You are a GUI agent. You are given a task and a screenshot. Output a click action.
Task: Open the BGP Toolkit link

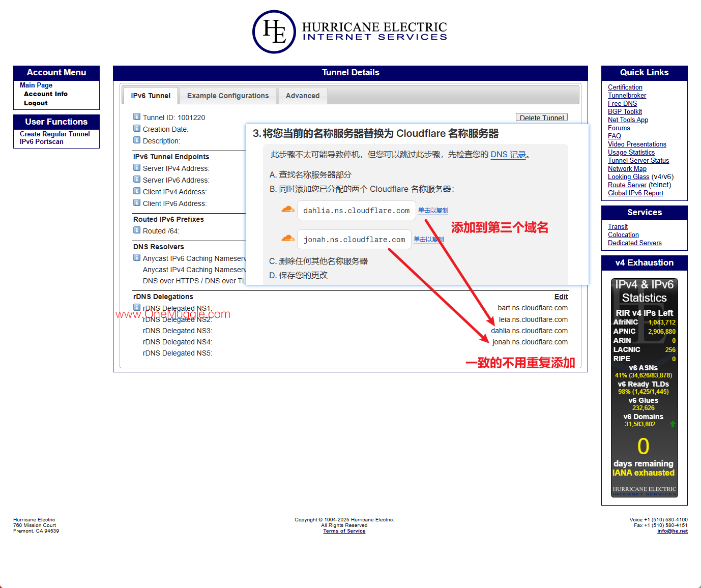pos(625,112)
